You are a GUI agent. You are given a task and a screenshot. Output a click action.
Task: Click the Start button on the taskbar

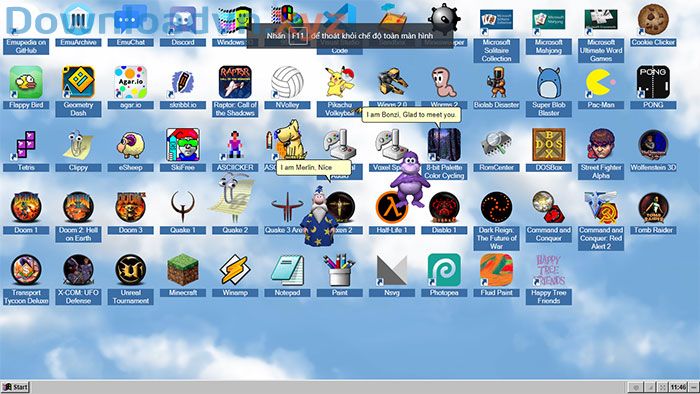click(15, 387)
